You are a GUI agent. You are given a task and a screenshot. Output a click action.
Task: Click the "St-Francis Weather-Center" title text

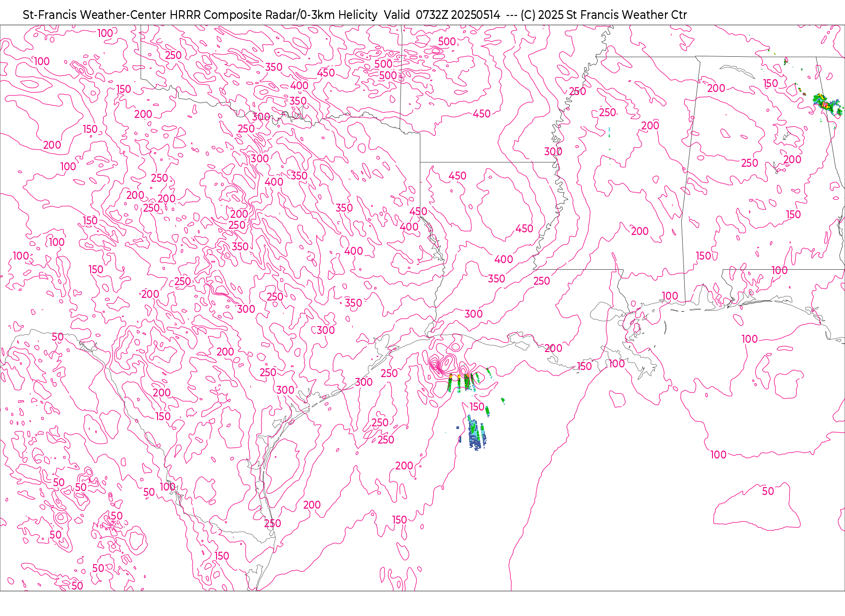[95, 15]
